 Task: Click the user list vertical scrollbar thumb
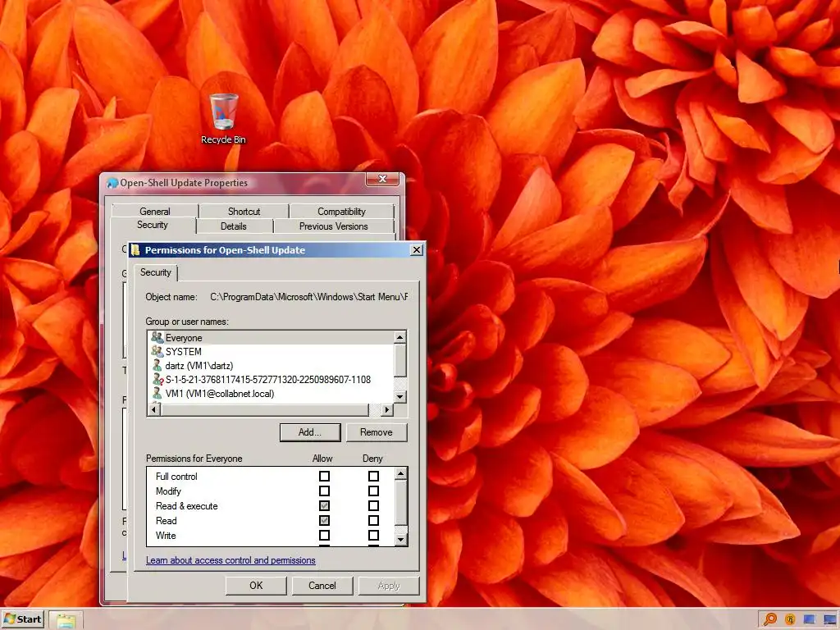coord(399,360)
